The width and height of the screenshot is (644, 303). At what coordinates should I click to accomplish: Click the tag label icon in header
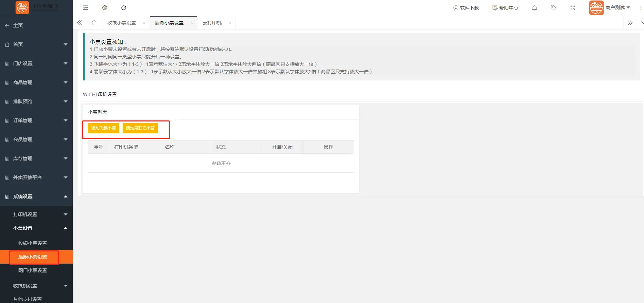(x=554, y=8)
